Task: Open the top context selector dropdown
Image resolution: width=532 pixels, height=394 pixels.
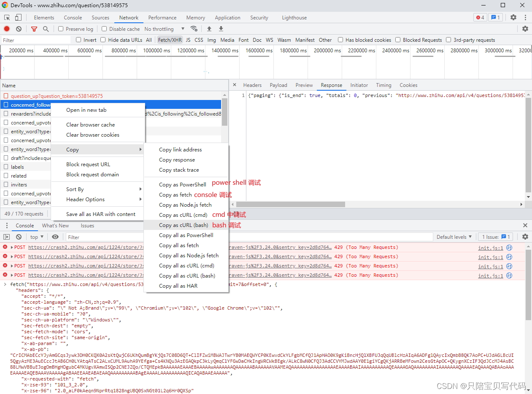Action: tap(37, 237)
